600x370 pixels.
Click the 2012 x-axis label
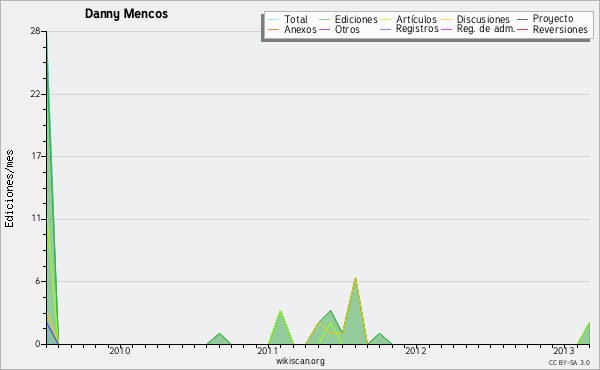pos(416,351)
